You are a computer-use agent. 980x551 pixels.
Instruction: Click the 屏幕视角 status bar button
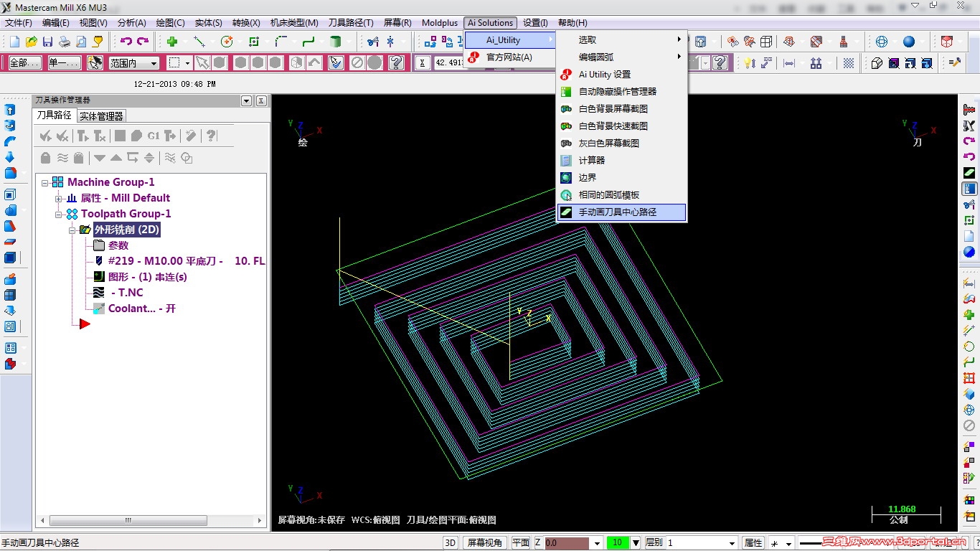485,543
